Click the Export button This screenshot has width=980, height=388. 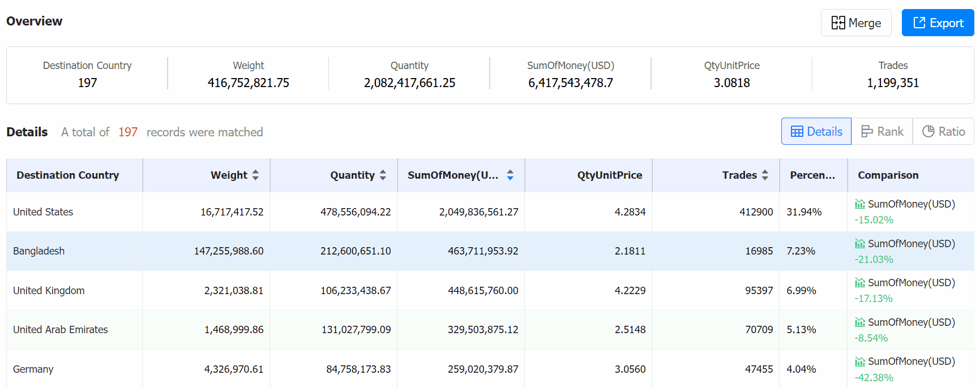[x=938, y=23]
